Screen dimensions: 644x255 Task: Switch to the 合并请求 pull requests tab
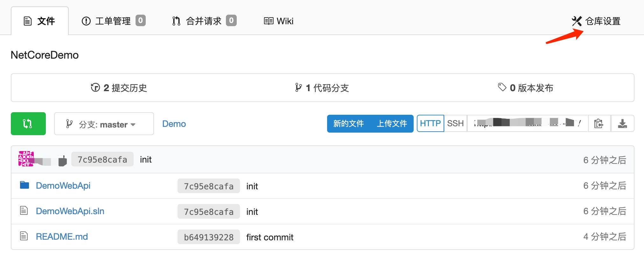[x=204, y=21]
